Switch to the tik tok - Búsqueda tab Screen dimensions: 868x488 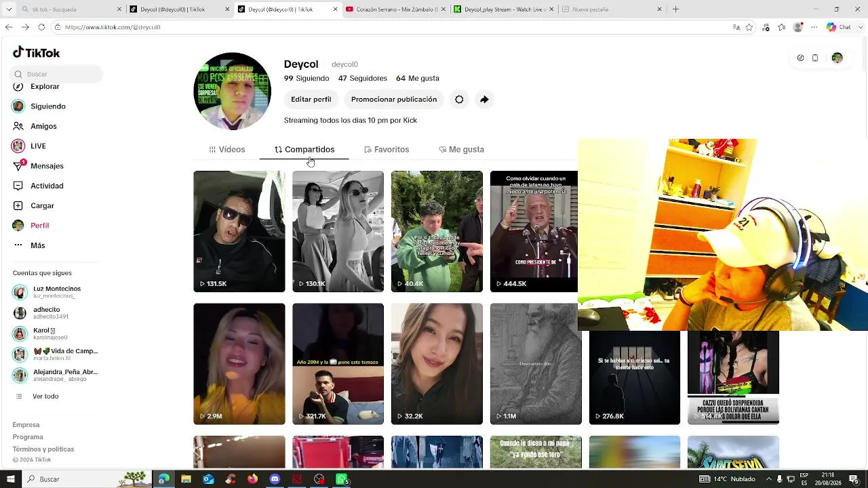71,9
